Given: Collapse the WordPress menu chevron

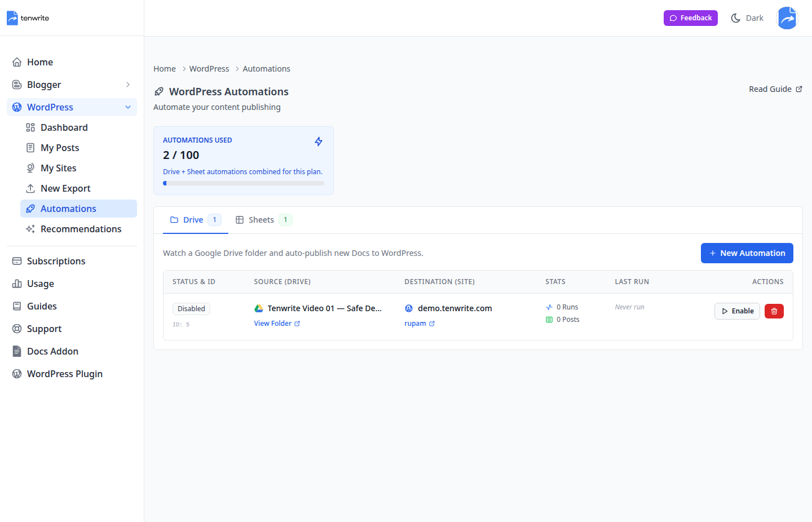Looking at the screenshot, I should (x=128, y=107).
